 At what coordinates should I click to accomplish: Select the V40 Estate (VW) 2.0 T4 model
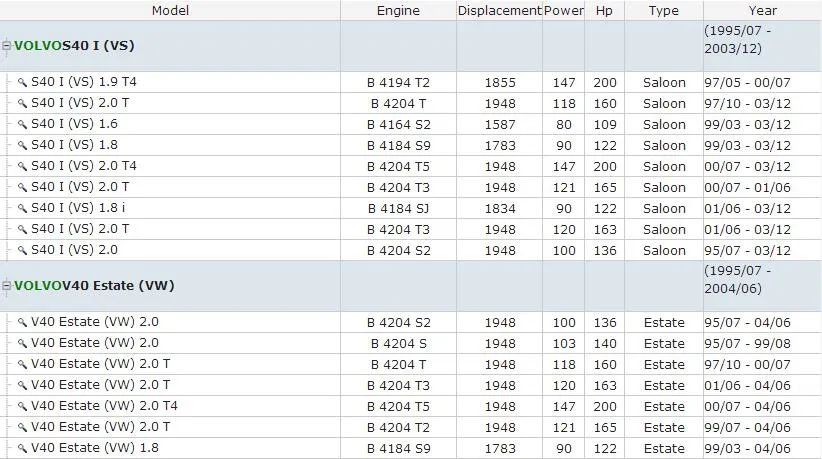pos(104,406)
